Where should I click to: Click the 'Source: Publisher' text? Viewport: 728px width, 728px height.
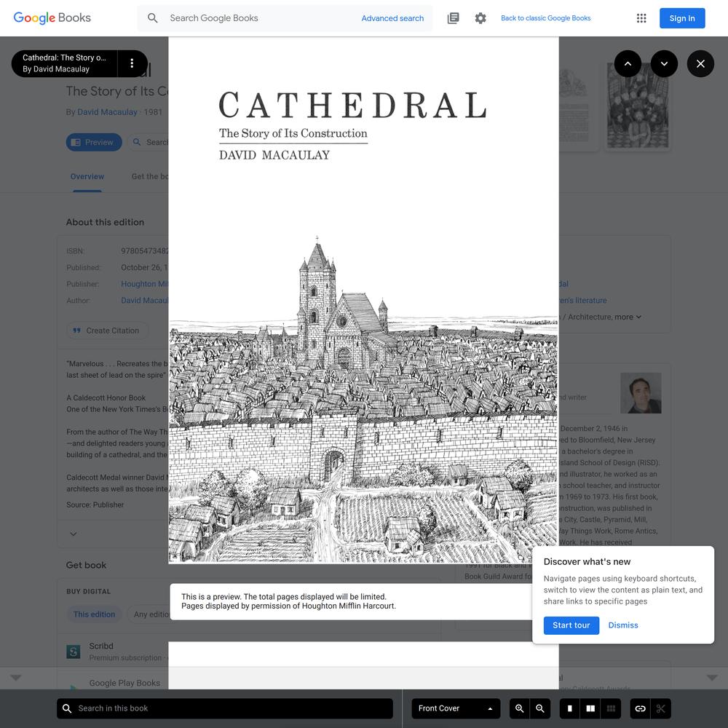click(95, 505)
